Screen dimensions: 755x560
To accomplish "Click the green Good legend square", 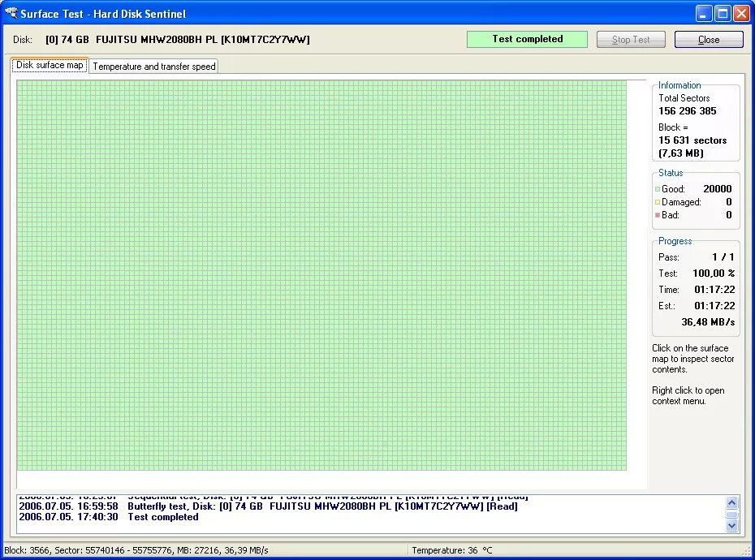I will point(659,188).
